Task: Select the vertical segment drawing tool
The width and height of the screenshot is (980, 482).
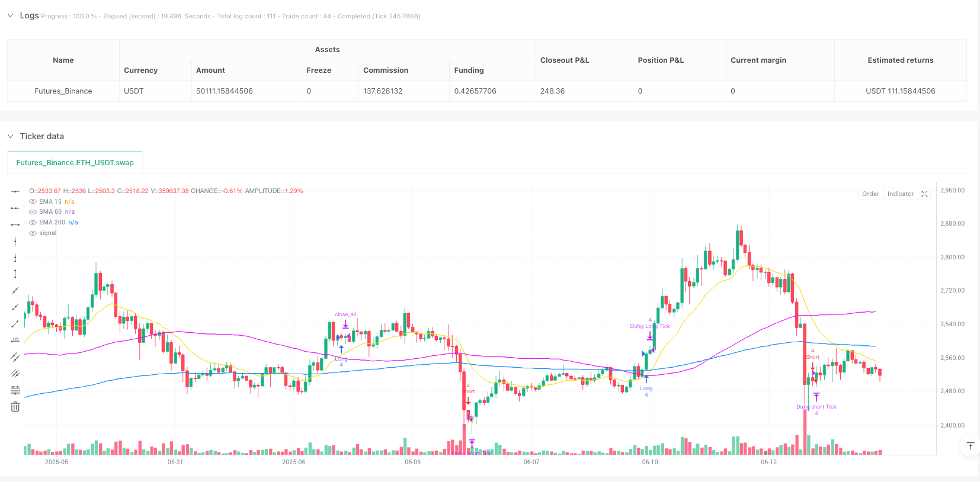Action: click(15, 274)
